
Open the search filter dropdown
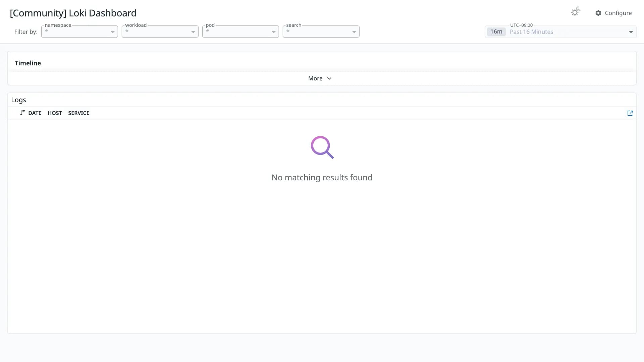(321, 32)
